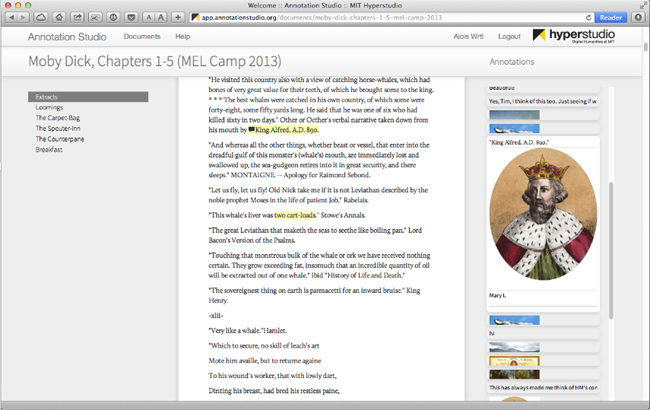The width and height of the screenshot is (650, 410).
Task: Click the page title Moby Dick, Chapters 1-5
Action: (x=155, y=61)
